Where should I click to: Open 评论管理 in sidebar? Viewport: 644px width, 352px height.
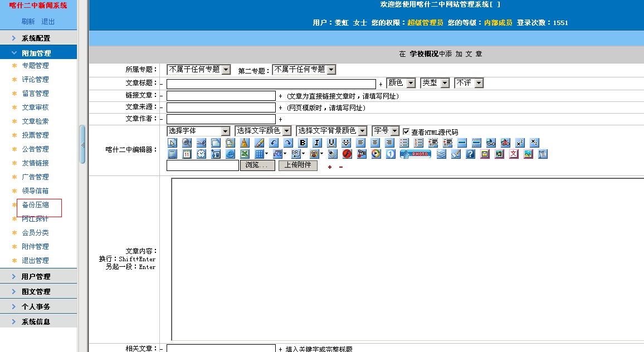(35, 79)
